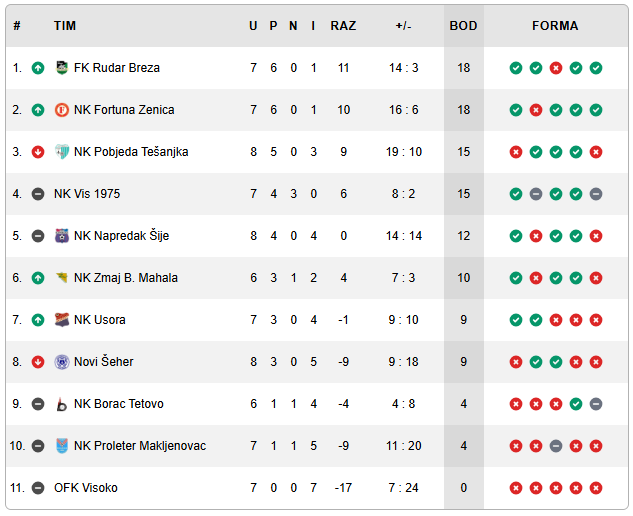Open the NK Vis 1975 team link
Image resolution: width=633 pixels, height=516 pixels.
click(87, 194)
